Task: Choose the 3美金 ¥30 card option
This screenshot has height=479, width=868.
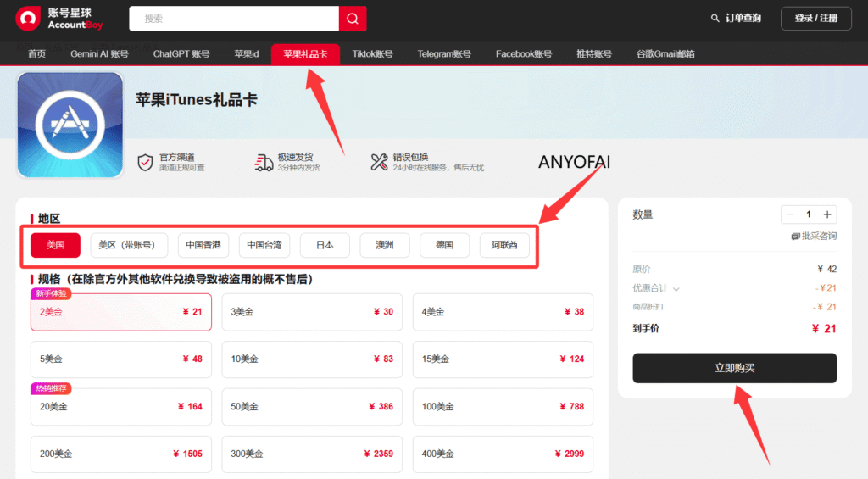Action: point(312,312)
